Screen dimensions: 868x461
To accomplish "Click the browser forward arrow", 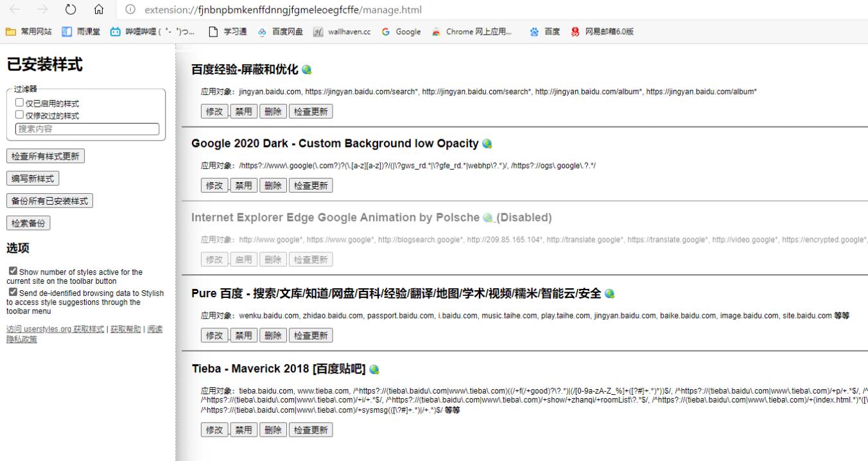I will tap(43, 10).
